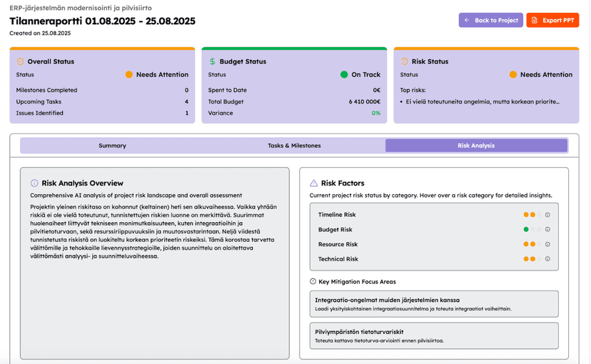591x364 pixels.
Task: Switch to the Summary tab
Action: pyautogui.click(x=112, y=146)
